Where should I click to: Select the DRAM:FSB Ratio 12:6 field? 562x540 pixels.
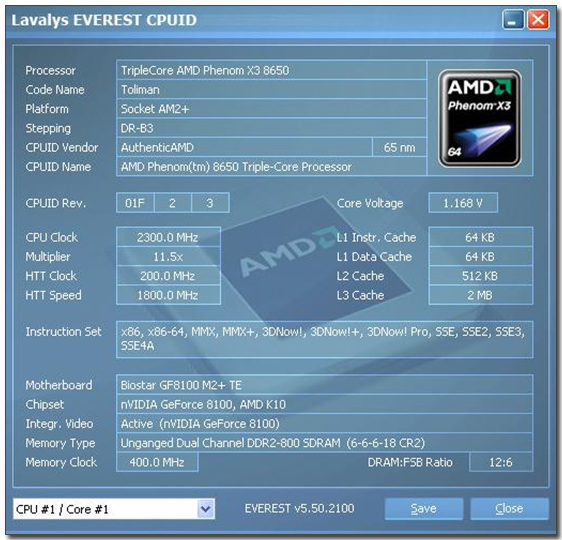[501, 462]
